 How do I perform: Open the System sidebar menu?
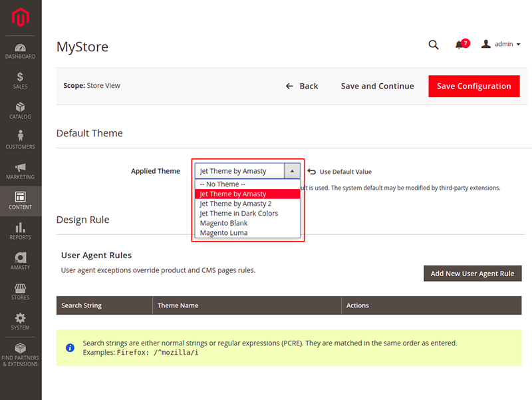(21, 321)
